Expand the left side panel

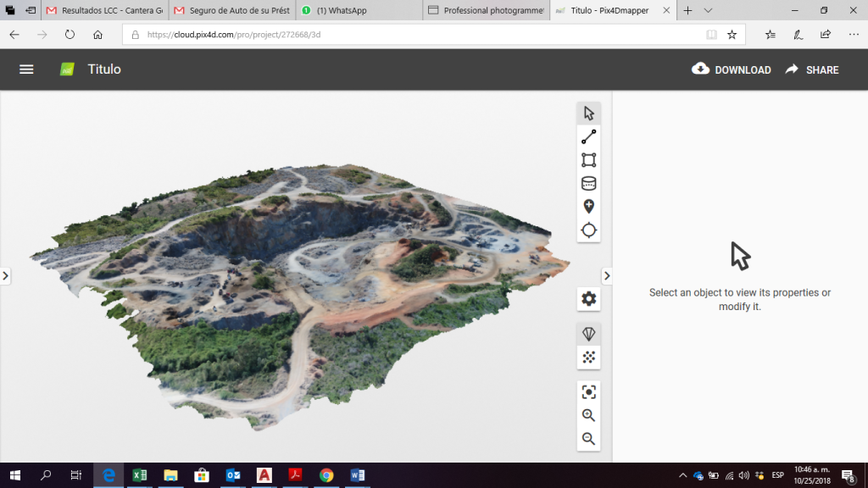5,276
